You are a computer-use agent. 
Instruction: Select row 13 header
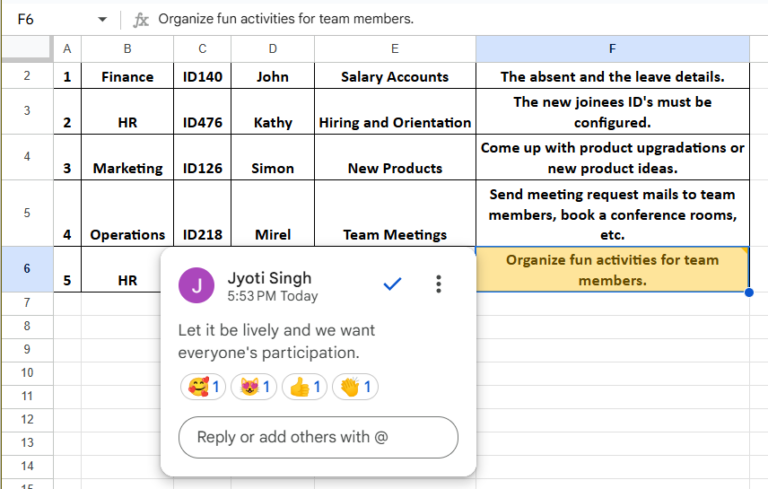(27, 443)
